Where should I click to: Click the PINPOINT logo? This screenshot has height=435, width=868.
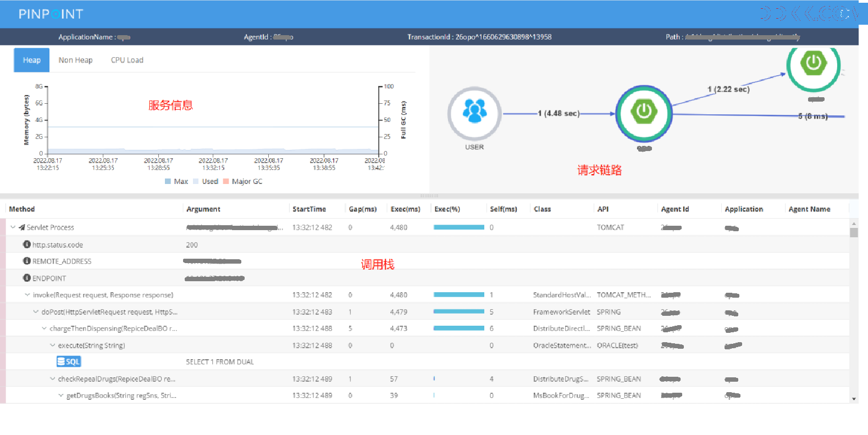51,14
